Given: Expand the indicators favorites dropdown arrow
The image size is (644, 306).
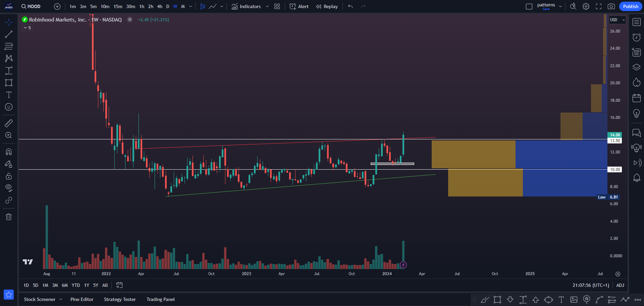Looking at the screenshot, I should click(267, 6).
